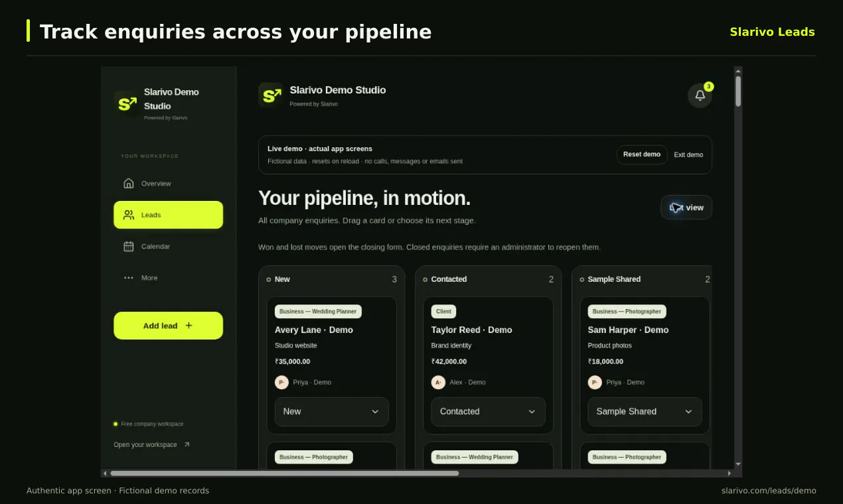Click the name "Avery Lane · Demo"
This screenshot has width=843, height=504.
click(x=314, y=330)
